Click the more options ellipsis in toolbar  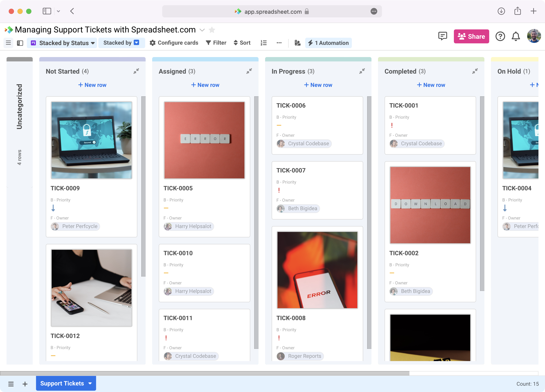coord(279,43)
